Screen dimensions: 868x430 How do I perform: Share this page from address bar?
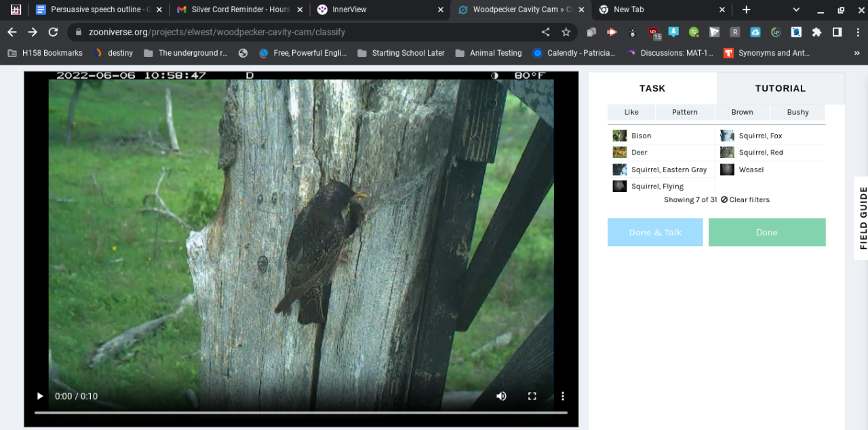pos(545,32)
